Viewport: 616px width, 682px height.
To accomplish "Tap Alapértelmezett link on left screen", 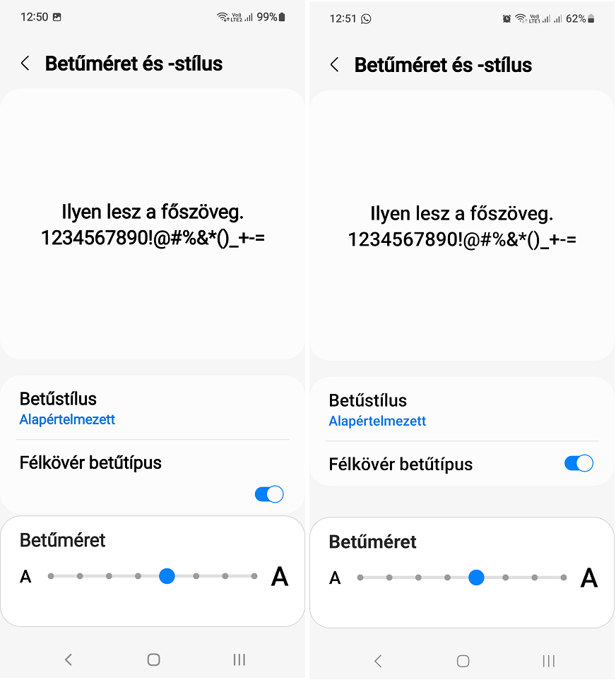I will coord(68,420).
